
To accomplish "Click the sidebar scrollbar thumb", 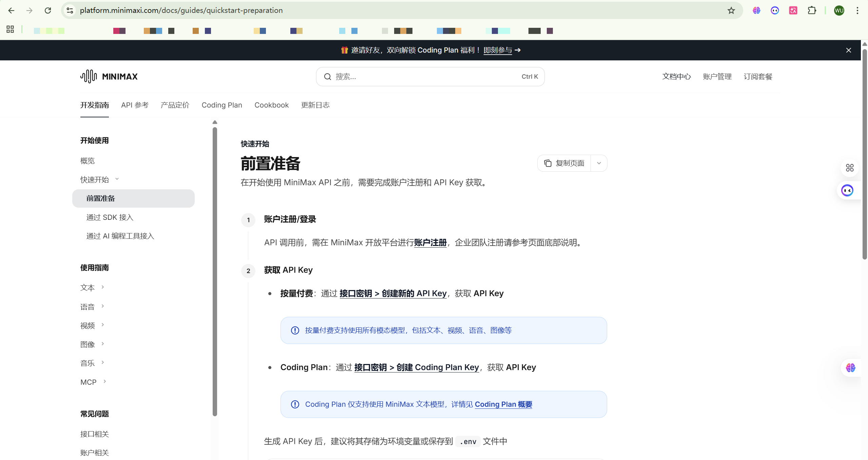I will pos(215,271).
